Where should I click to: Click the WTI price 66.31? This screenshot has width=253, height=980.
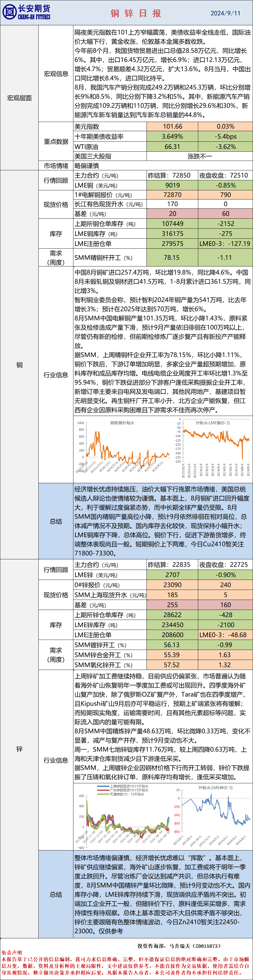pyautogui.click(x=172, y=147)
